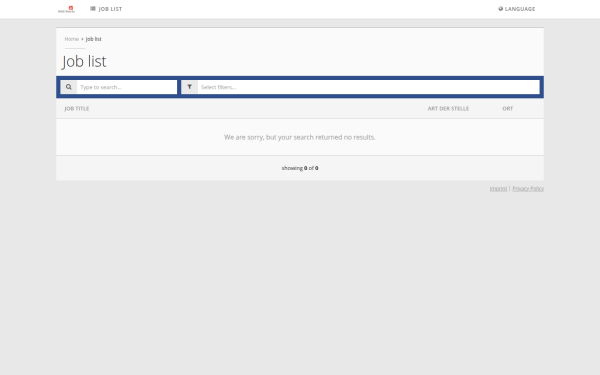Focus the 'Type to search...' field
600x375 pixels.
[x=127, y=87]
